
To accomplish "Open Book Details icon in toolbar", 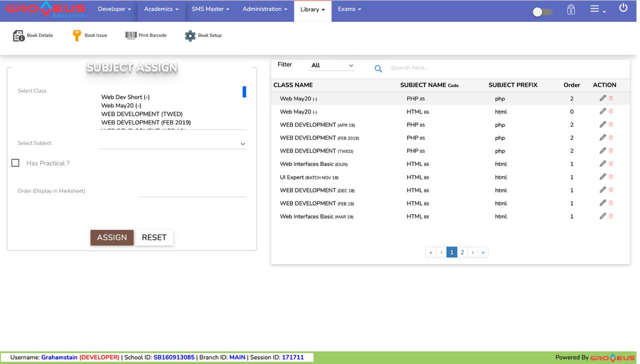I will [19, 35].
